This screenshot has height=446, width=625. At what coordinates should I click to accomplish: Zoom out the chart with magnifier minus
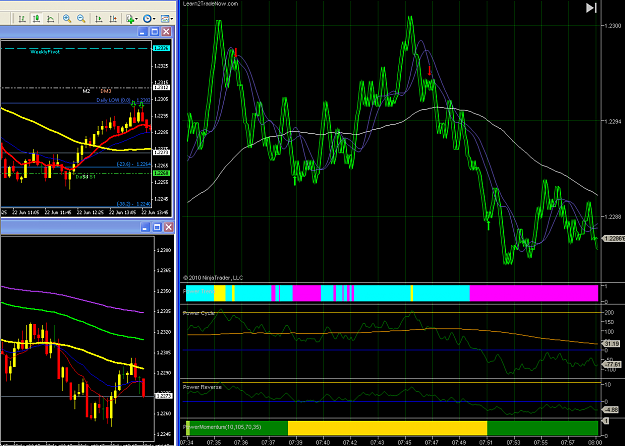(x=81, y=18)
